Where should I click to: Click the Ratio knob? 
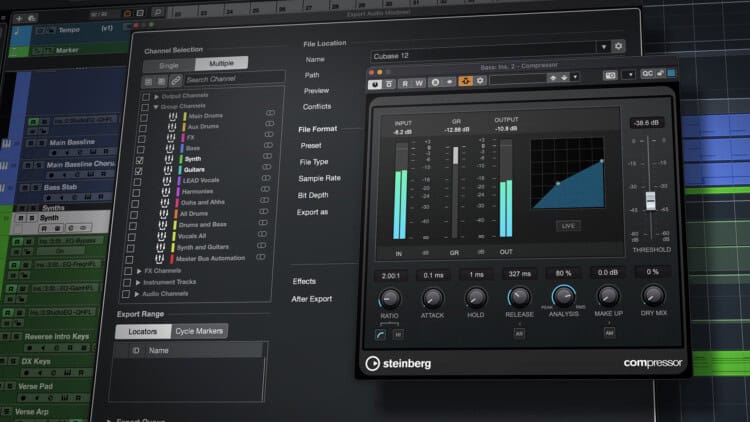click(x=389, y=299)
